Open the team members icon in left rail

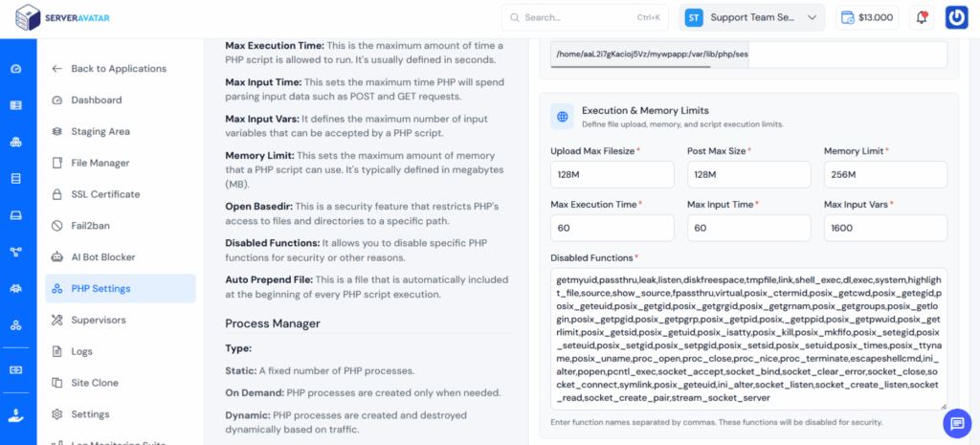[16, 289]
